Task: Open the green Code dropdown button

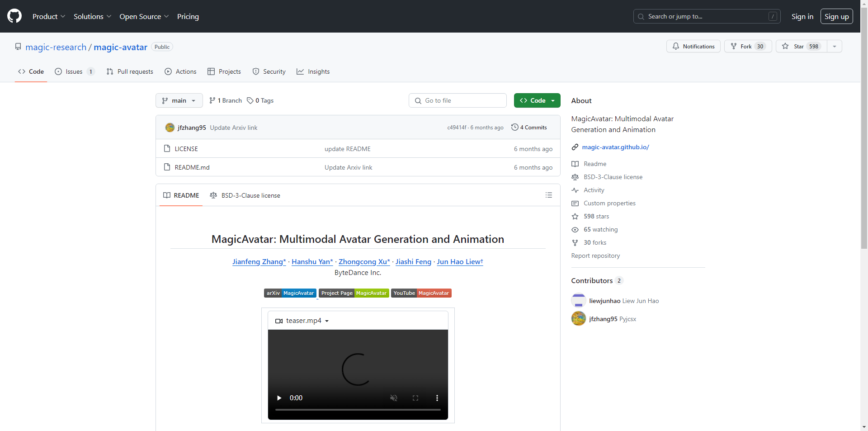Action: [x=537, y=100]
